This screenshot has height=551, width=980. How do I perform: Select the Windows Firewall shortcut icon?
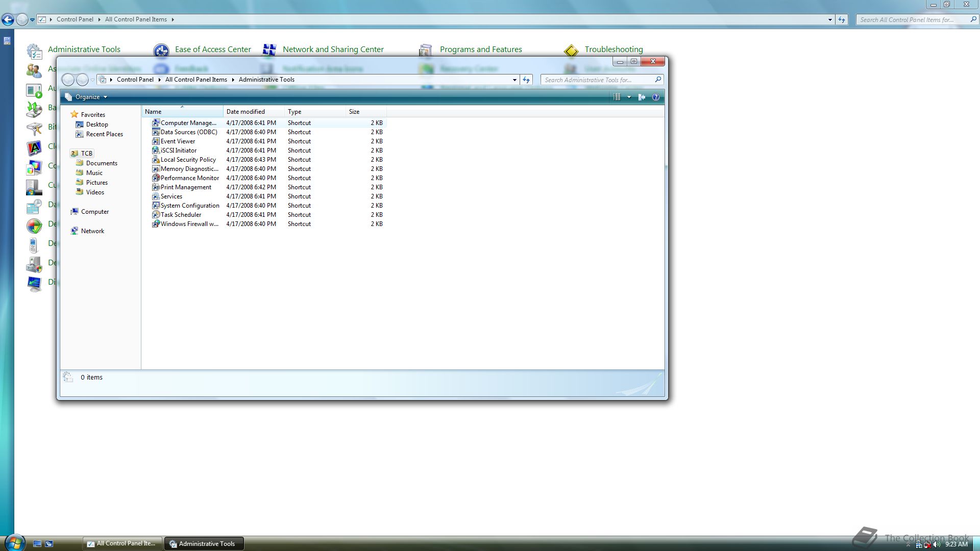click(156, 224)
